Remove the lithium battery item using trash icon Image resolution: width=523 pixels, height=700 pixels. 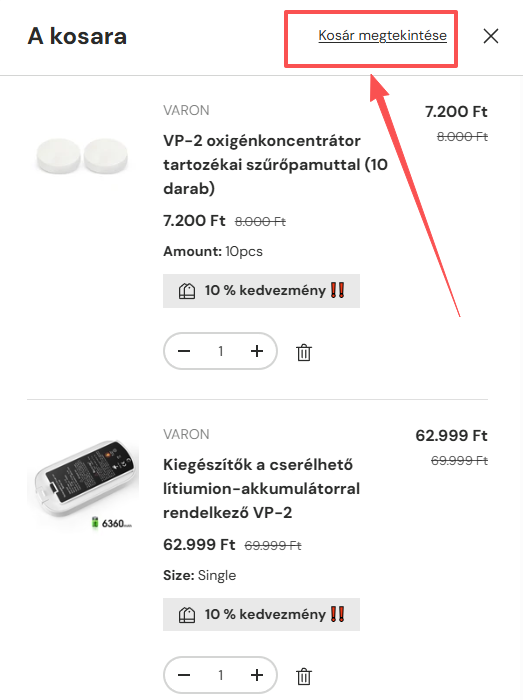click(304, 676)
